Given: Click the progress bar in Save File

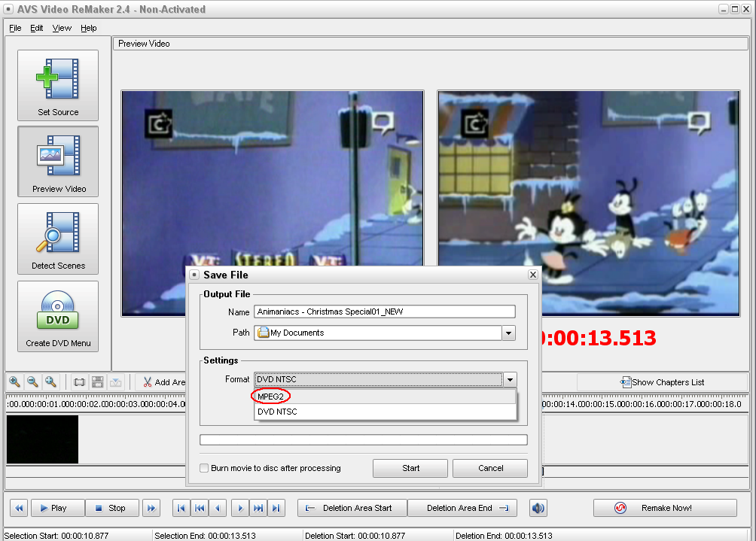Looking at the screenshot, I should [x=364, y=440].
